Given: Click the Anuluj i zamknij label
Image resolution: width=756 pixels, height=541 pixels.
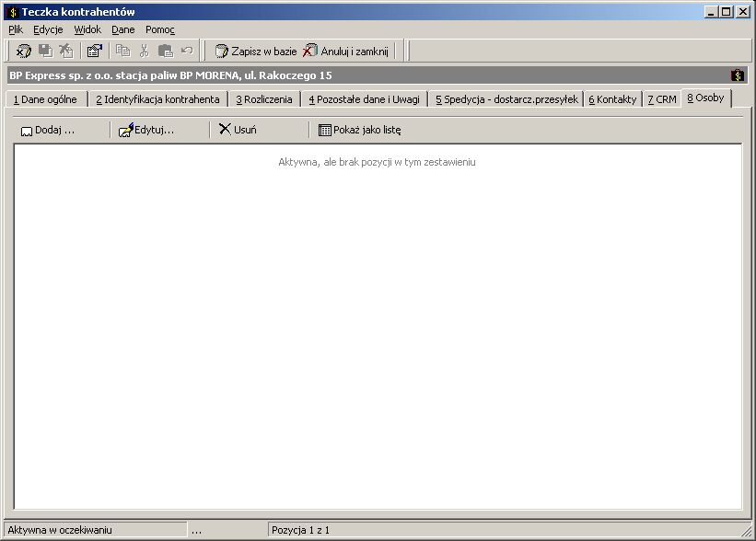Looking at the screenshot, I should (355, 52).
